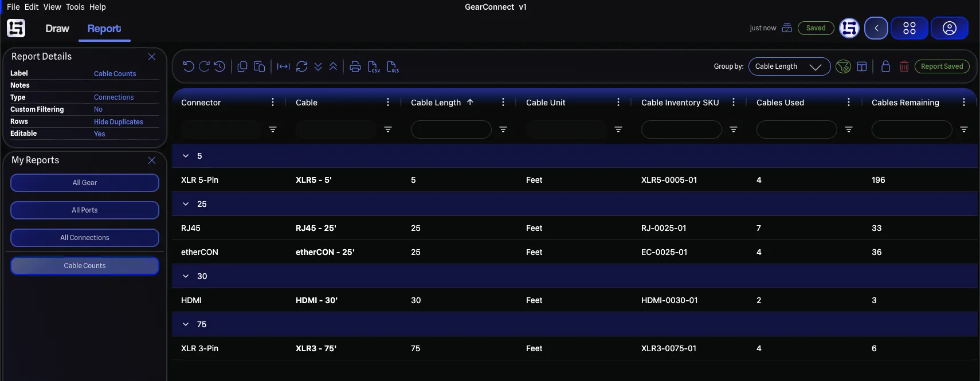Open filter options for Connector column

click(273, 129)
